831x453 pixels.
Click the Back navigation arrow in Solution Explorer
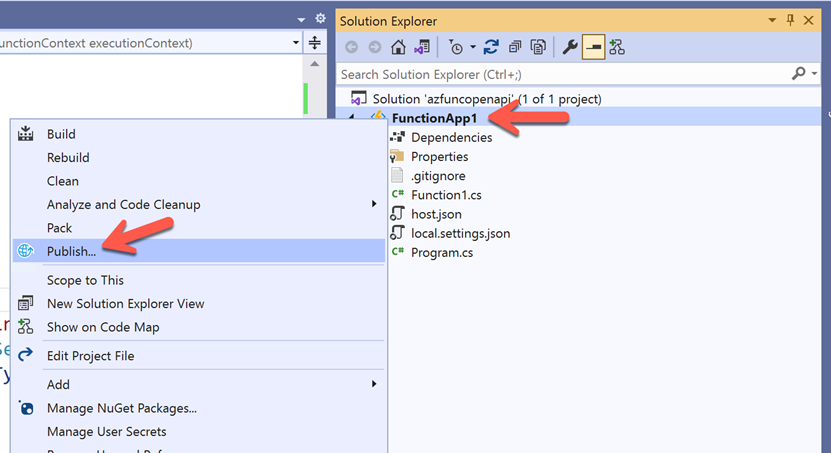[x=351, y=47]
